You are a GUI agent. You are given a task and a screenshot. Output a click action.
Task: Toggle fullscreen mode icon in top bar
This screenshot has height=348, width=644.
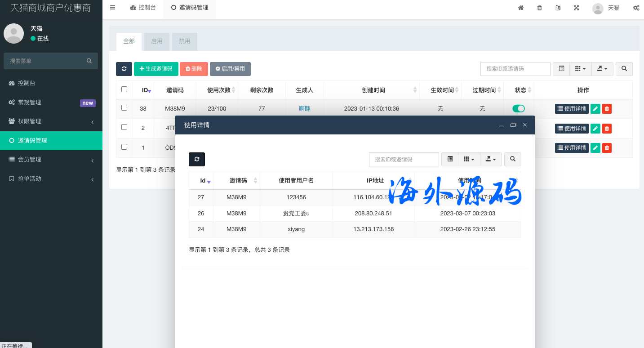click(576, 8)
